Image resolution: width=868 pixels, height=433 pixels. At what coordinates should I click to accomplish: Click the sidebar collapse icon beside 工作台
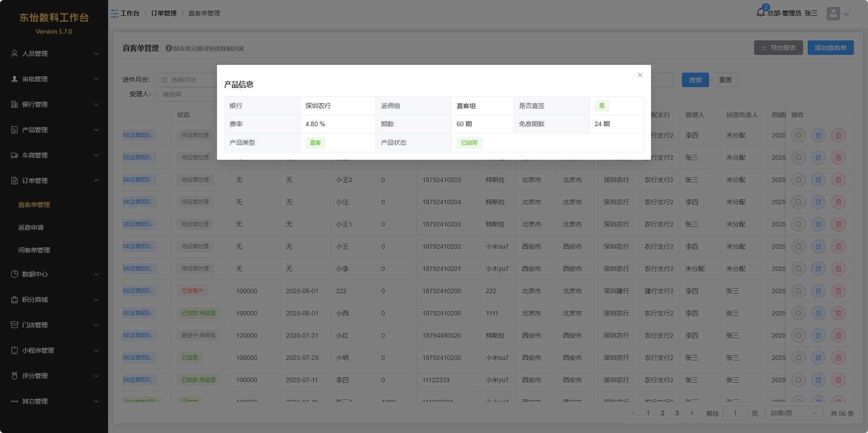coord(114,14)
